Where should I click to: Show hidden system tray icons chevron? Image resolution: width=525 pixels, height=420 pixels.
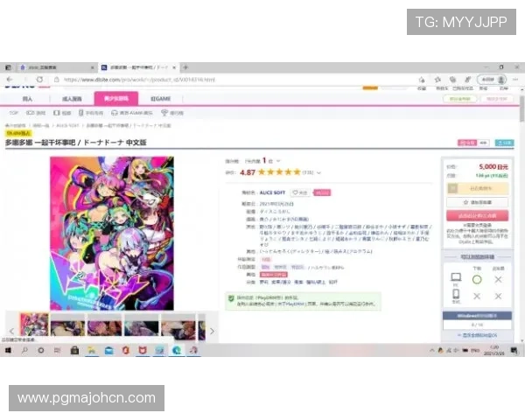tap(432, 350)
